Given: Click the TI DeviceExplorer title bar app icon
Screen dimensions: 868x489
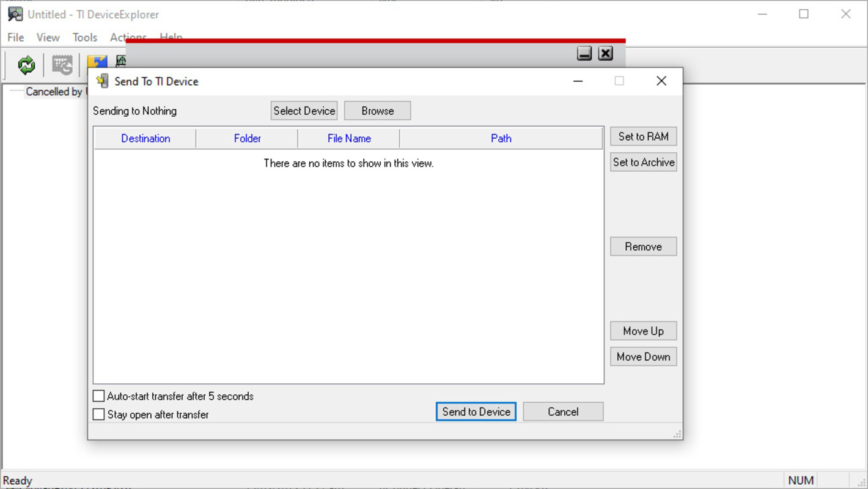Looking at the screenshot, I should click(x=15, y=14).
